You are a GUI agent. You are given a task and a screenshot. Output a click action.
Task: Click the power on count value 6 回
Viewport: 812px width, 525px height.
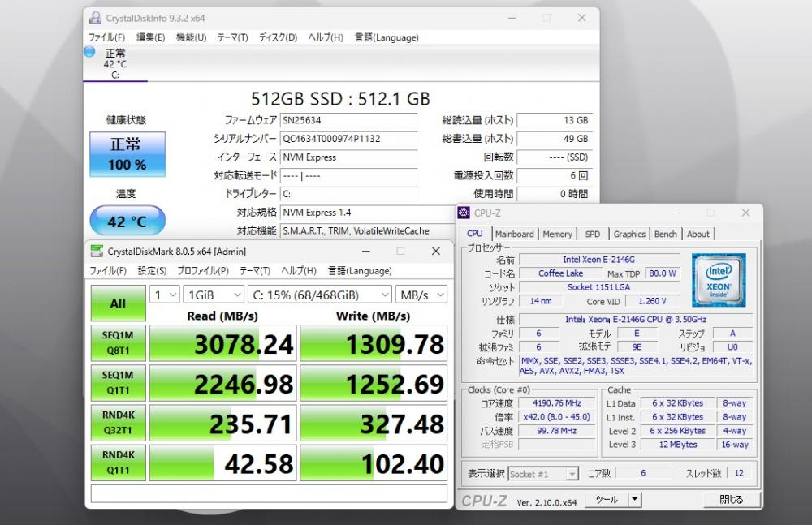coord(555,175)
